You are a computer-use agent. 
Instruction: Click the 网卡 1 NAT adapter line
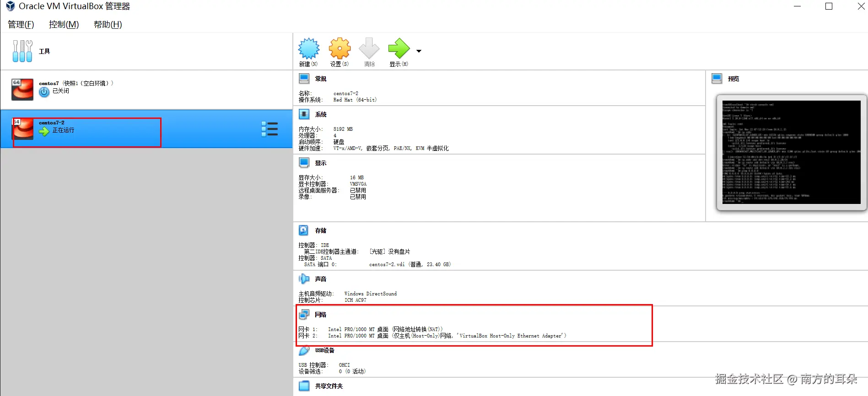pos(371,329)
